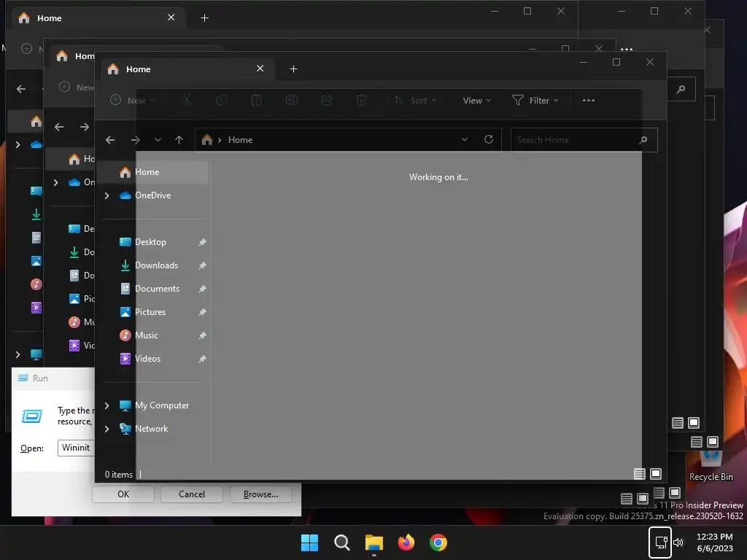Image resolution: width=747 pixels, height=560 pixels.
Task: Open the See more (three dots) menu in front window
Action: (589, 101)
